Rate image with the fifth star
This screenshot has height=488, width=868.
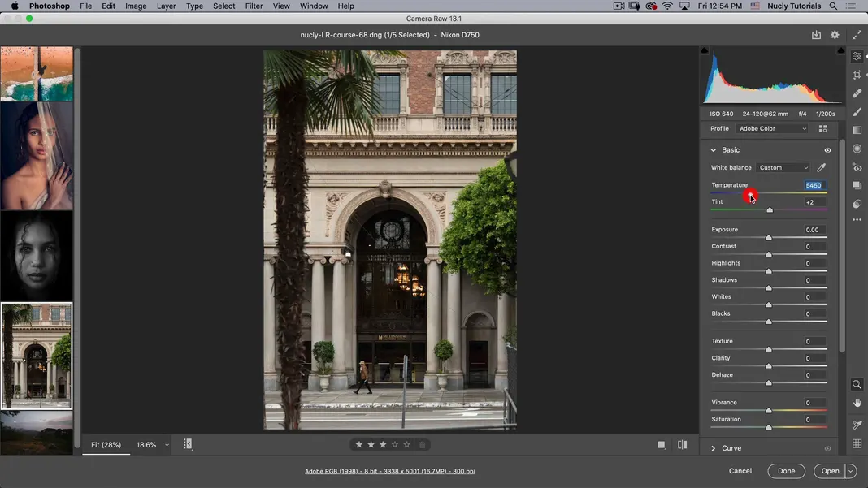click(x=407, y=445)
